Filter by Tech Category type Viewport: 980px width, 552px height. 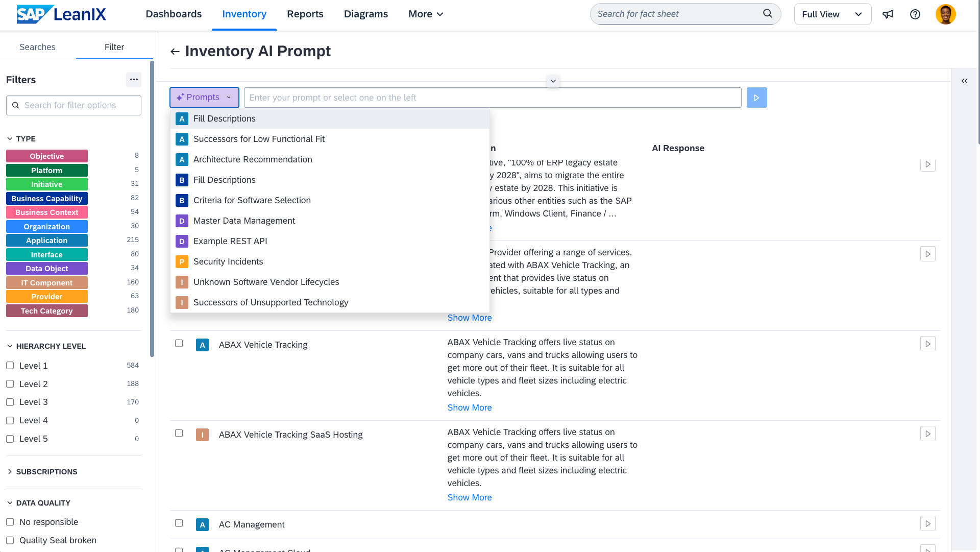click(x=47, y=311)
